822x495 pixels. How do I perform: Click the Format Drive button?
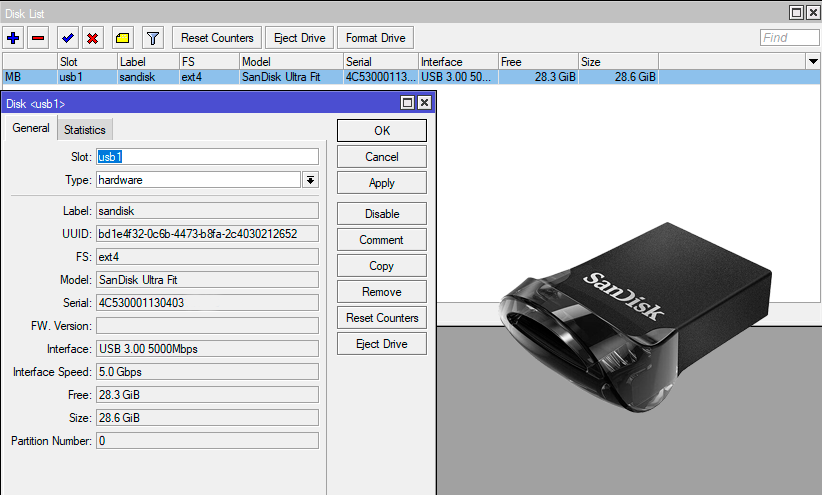point(375,38)
